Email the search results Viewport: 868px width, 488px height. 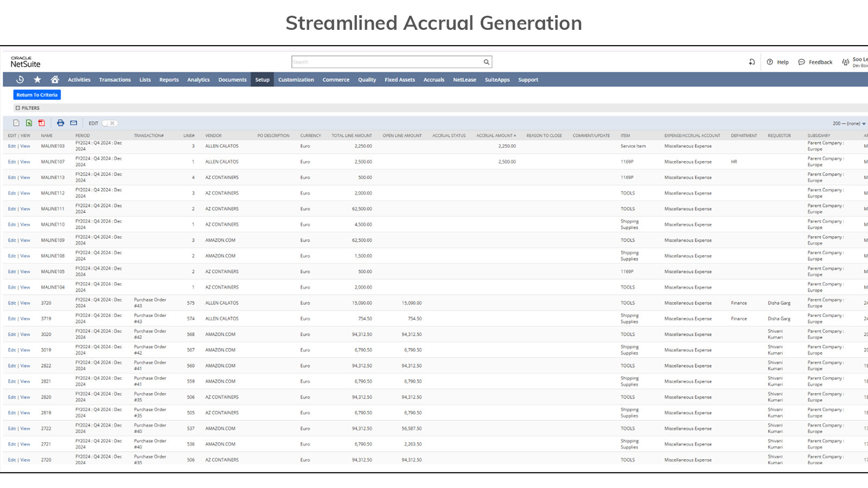click(x=74, y=123)
